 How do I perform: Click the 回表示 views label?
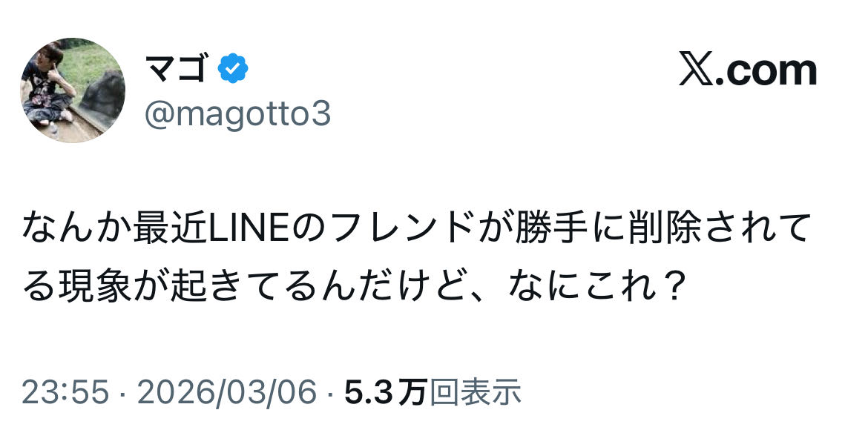coord(475,392)
